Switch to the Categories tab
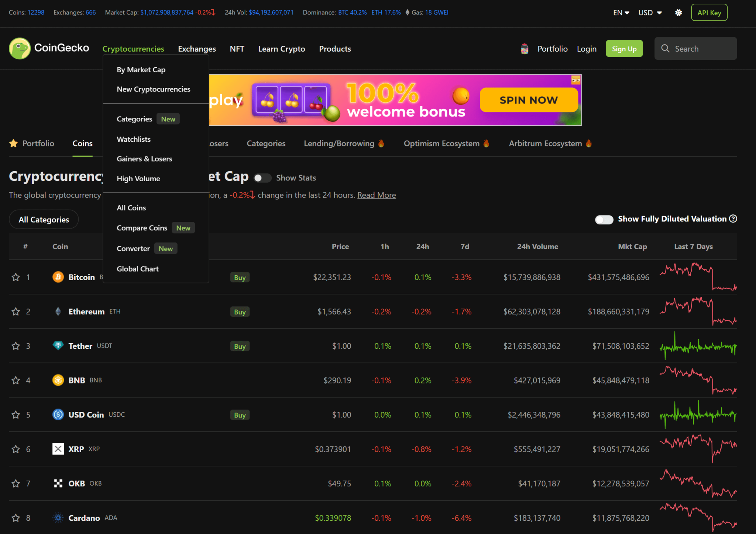The height and width of the screenshot is (534, 756). coord(266,144)
